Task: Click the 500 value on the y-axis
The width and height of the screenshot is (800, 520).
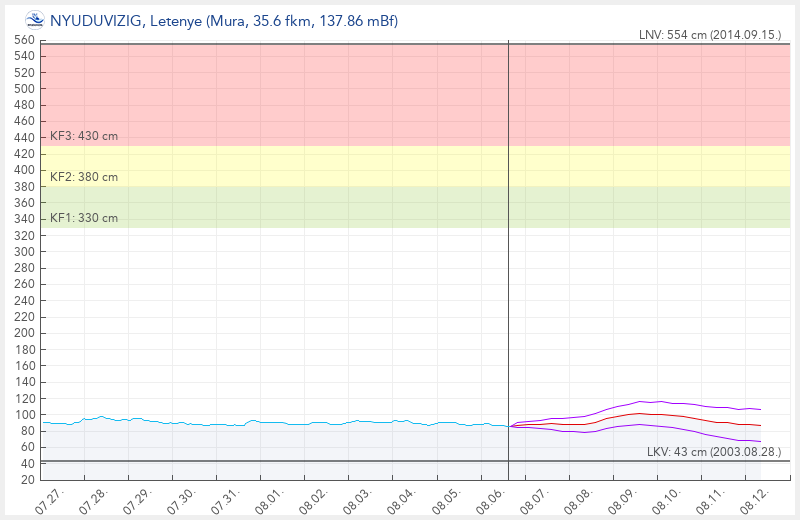Action: click(x=24, y=89)
